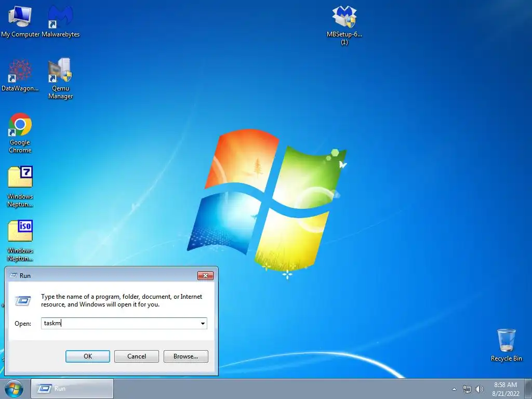This screenshot has width=532, height=399.
Task: Open the volume speaker tray icon
Action: [x=480, y=389]
